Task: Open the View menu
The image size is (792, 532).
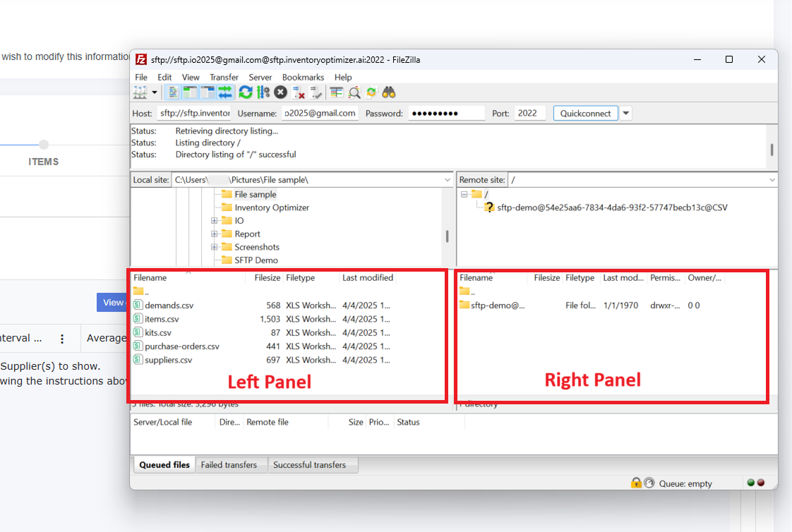Action: point(191,77)
